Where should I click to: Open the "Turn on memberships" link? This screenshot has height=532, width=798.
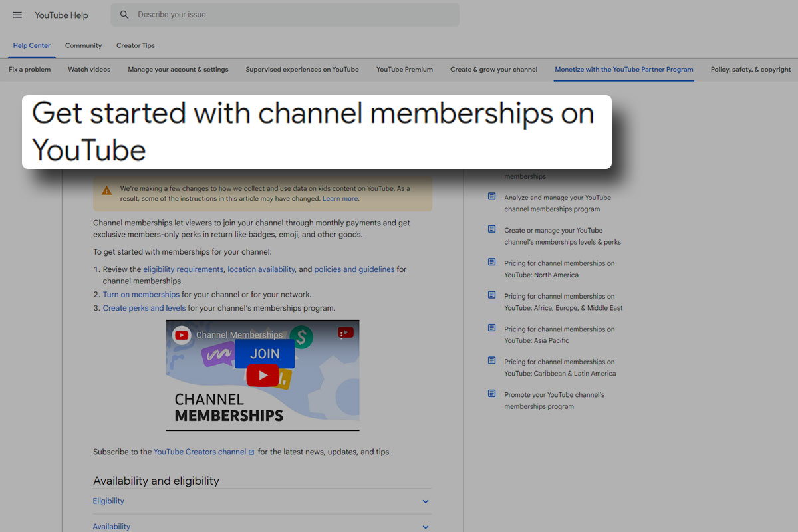point(140,294)
